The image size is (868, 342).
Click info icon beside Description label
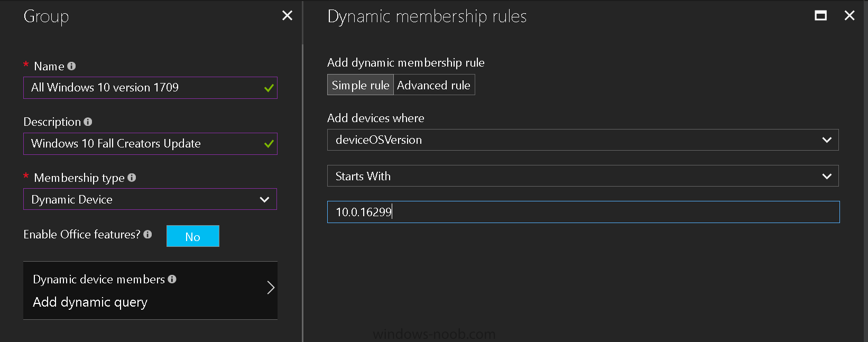click(88, 122)
